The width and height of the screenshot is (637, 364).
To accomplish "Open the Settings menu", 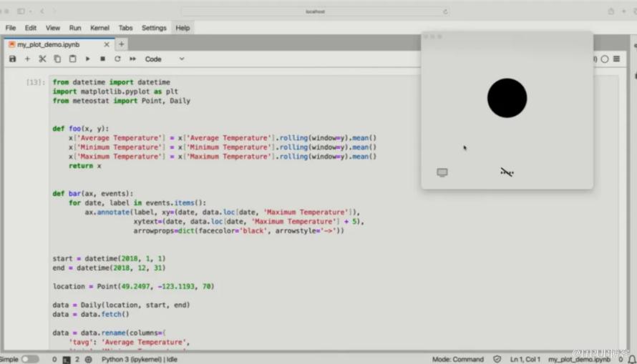I will 154,28.
